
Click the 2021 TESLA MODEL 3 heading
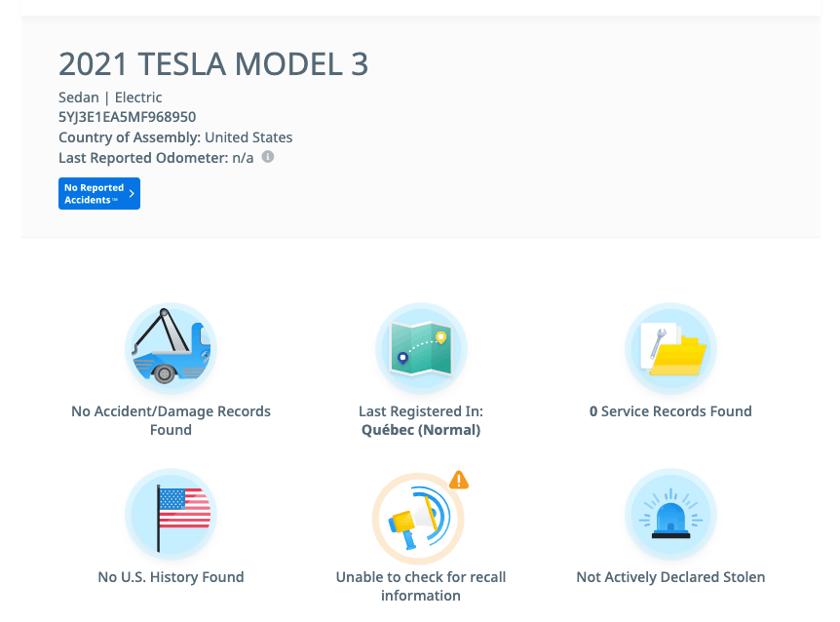click(213, 64)
